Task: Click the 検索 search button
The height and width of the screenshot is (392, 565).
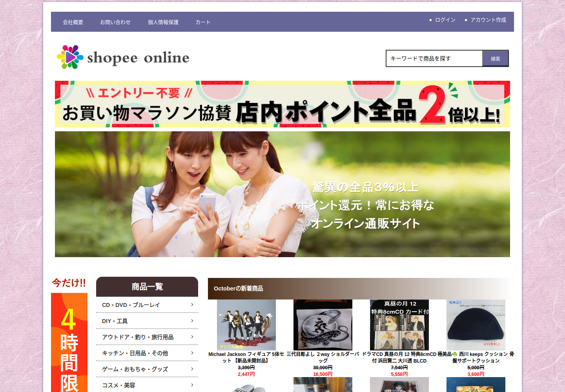Action: [495, 59]
